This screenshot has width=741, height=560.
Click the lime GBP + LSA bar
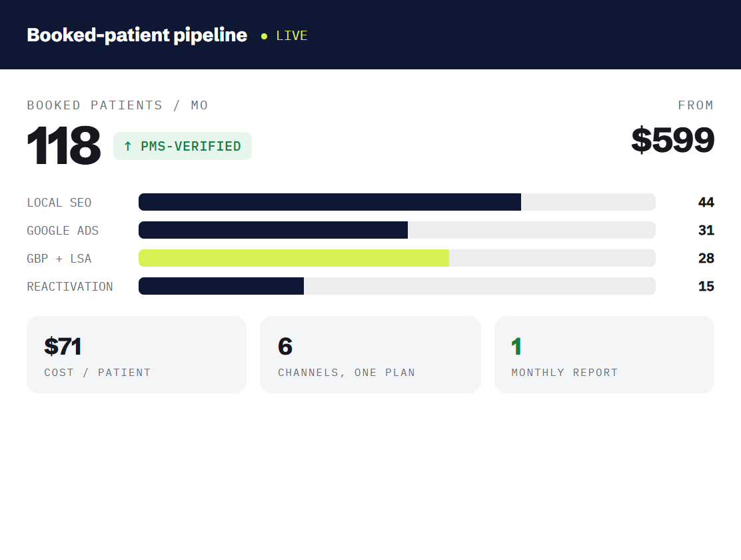[x=293, y=258]
